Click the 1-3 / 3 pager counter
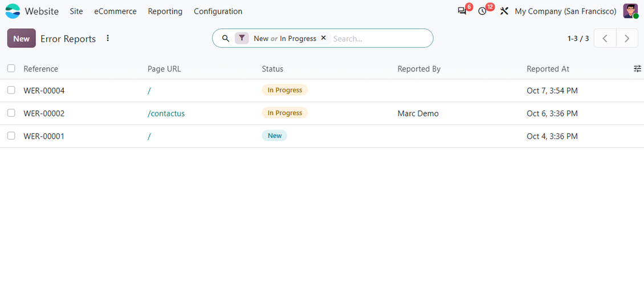Viewport: 644px width, 305px height. click(578, 38)
